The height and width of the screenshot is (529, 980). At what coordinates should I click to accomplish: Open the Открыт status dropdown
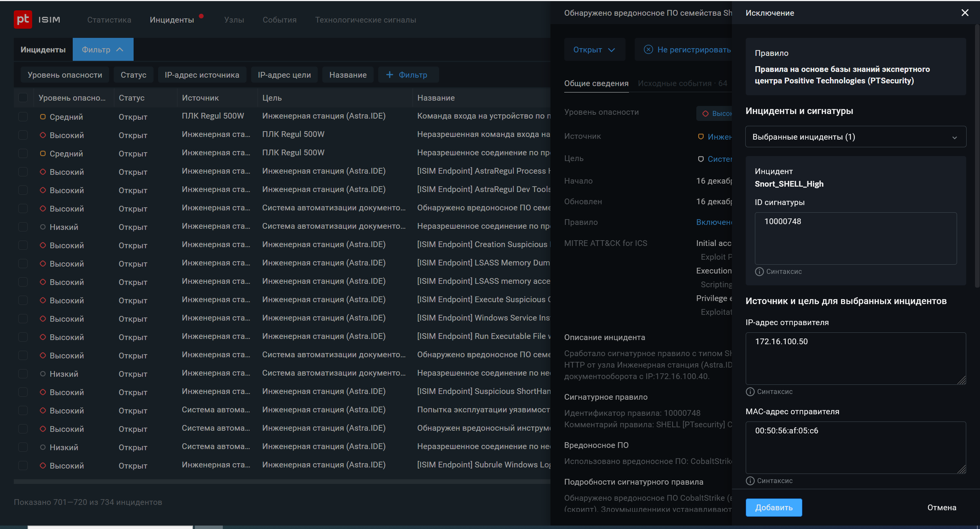pos(594,50)
